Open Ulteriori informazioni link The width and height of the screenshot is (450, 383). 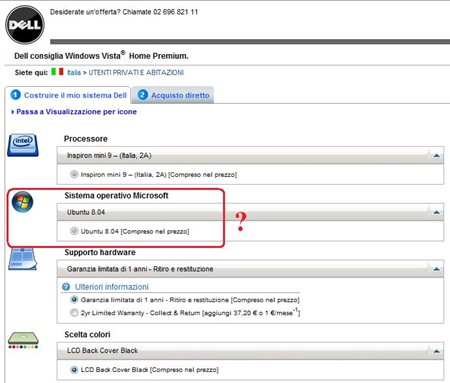[112, 287]
